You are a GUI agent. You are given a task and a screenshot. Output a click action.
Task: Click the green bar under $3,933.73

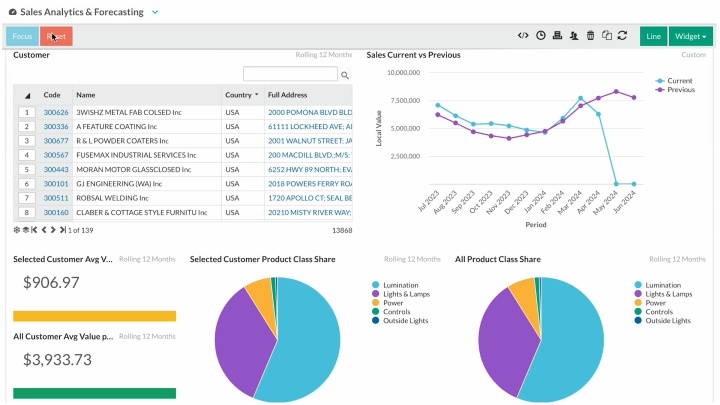[x=95, y=393]
